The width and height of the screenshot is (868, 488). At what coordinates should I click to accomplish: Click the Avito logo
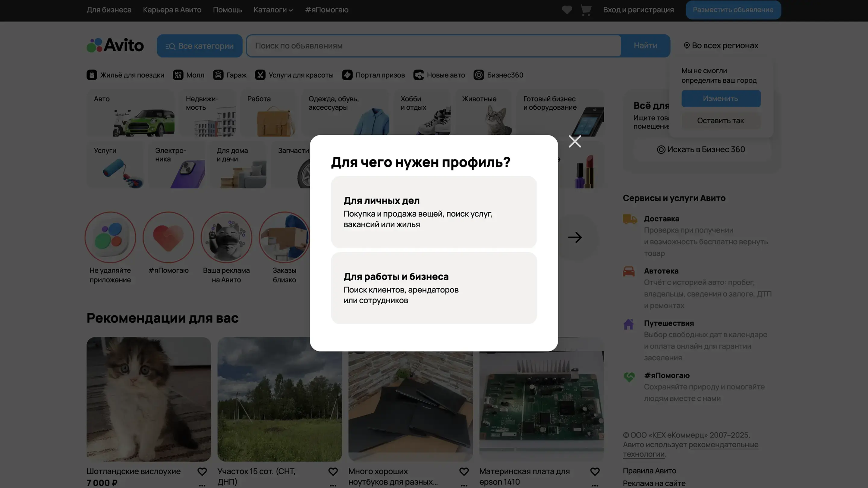pos(115,45)
